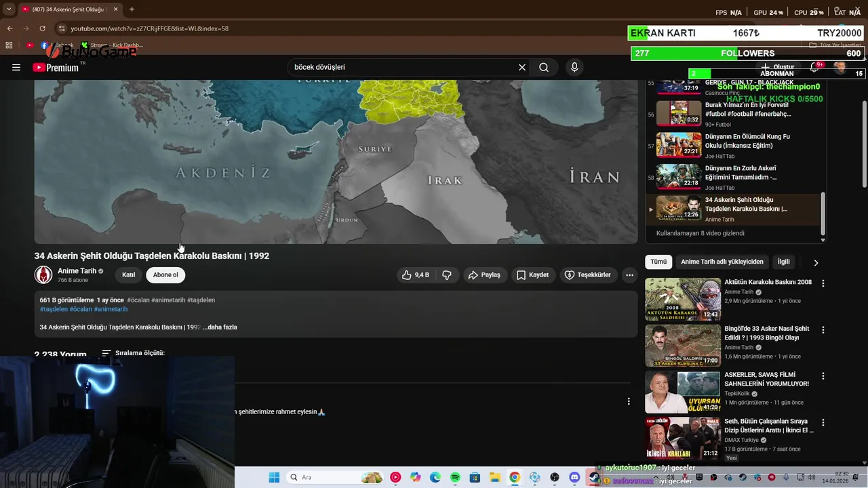Subscribe with the Abone ol button
The width and height of the screenshot is (868, 488).
pos(165,275)
